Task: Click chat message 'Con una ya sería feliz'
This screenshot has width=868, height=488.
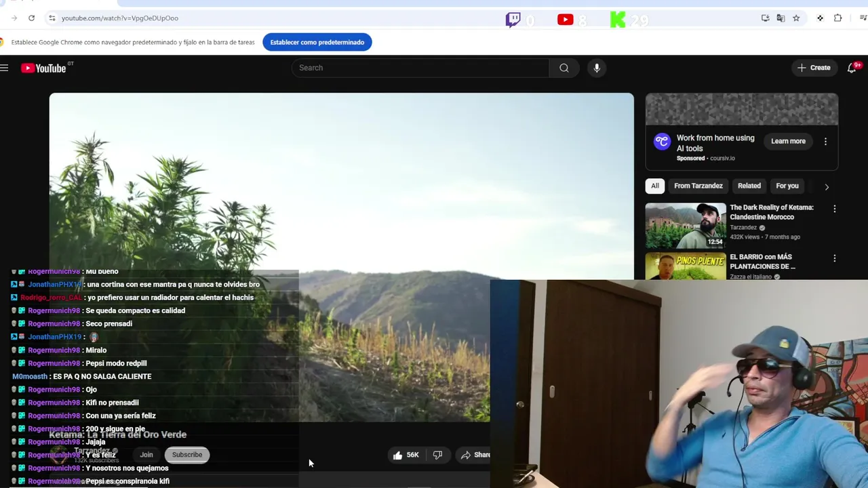Action: 121,415
